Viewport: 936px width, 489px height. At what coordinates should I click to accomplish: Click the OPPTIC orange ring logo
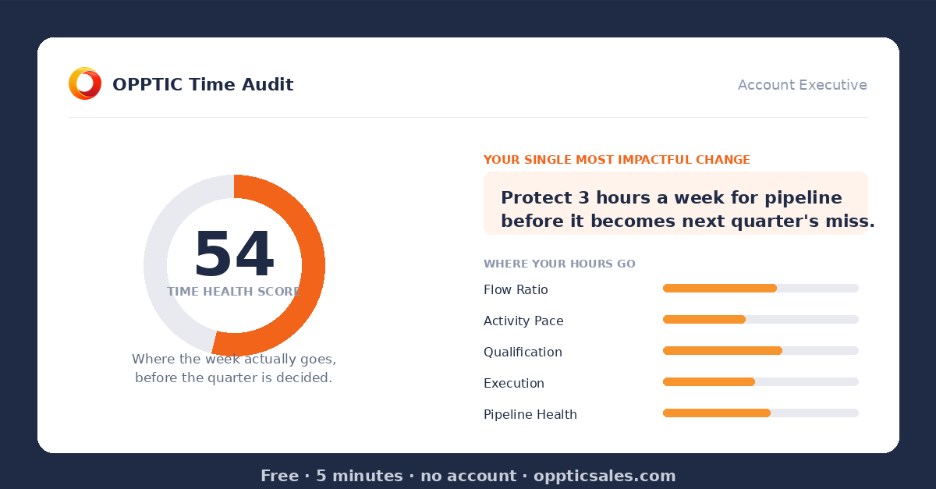click(x=85, y=84)
